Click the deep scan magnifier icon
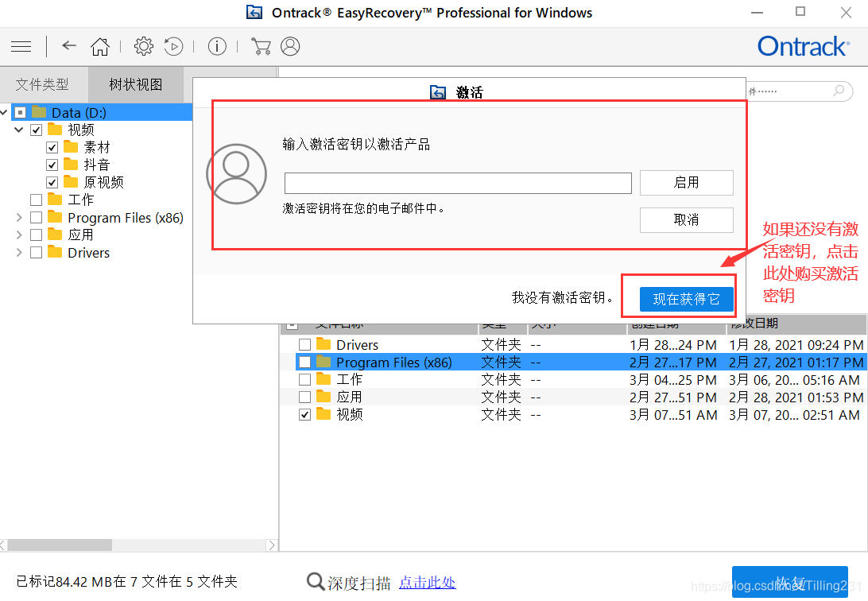Viewport: 868px width, 601px height. (x=315, y=582)
